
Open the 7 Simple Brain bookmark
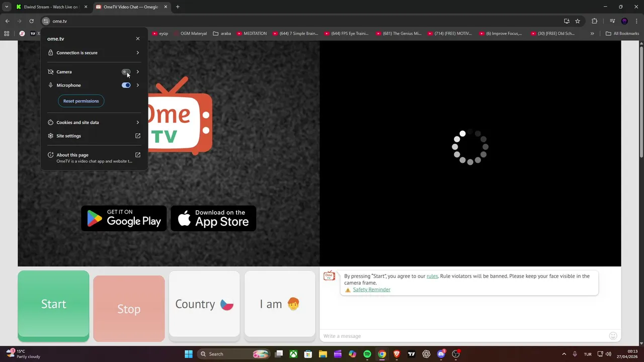click(296, 34)
